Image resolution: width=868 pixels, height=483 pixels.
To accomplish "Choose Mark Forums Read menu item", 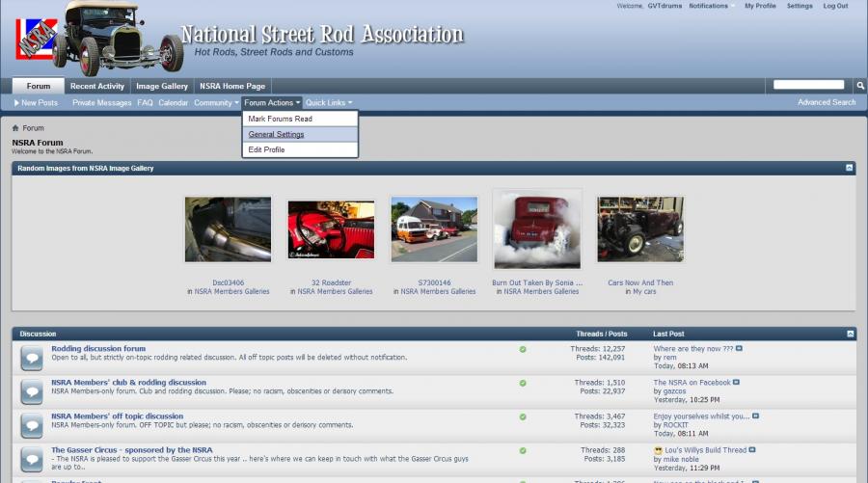I will 280,119.
